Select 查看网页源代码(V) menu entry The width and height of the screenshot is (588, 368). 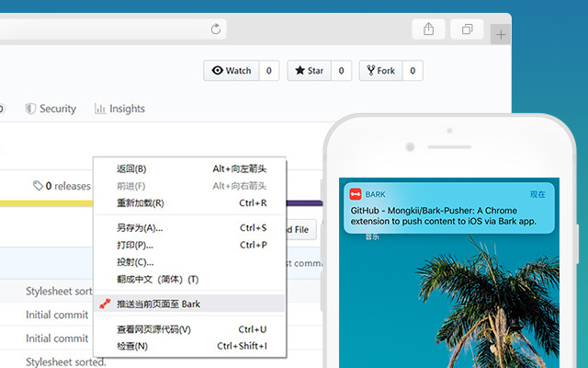point(190,329)
